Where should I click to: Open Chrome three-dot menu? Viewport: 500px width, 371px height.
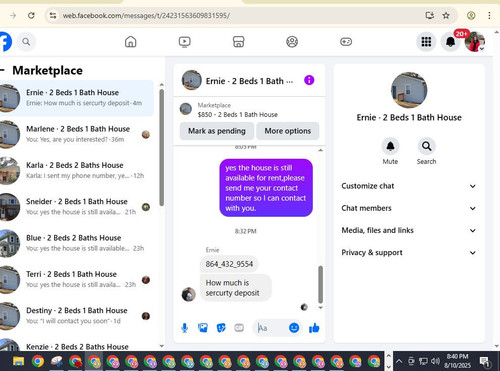pos(489,15)
